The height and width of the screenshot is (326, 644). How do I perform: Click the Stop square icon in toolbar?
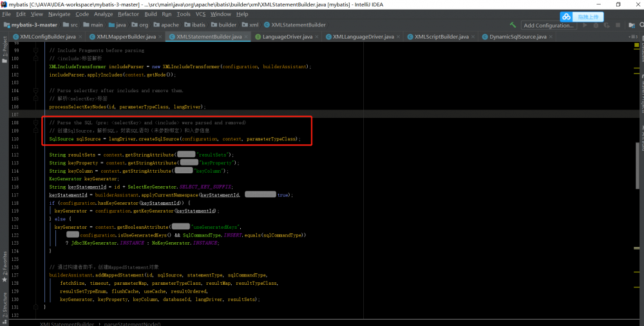pyautogui.click(x=618, y=25)
